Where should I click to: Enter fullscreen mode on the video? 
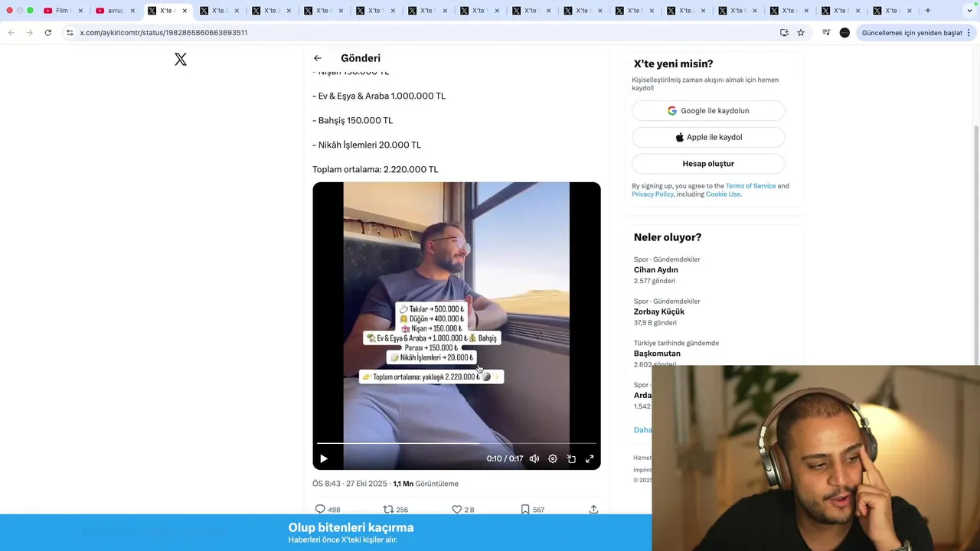(590, 458)
